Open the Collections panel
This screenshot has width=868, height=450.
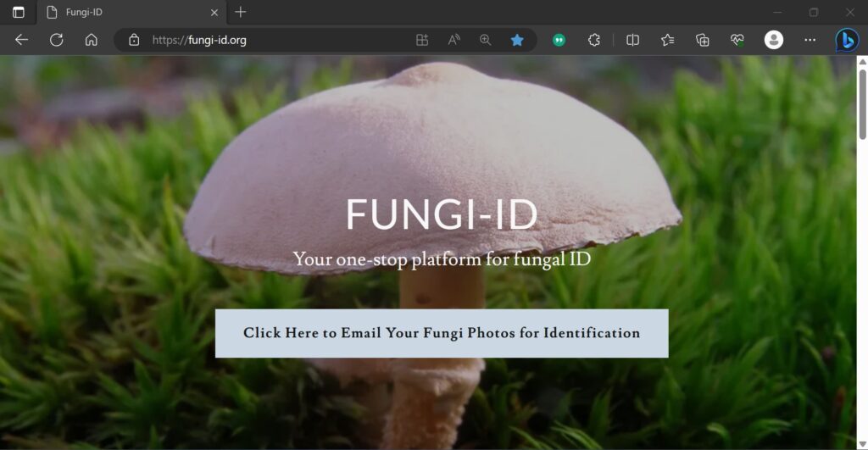tap(703, 40)
